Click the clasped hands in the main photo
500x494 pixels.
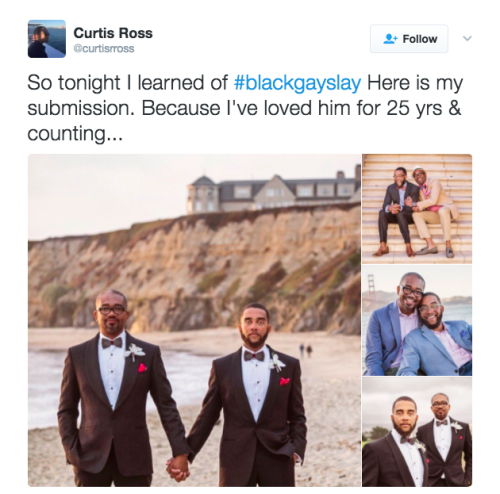(178, 468)
